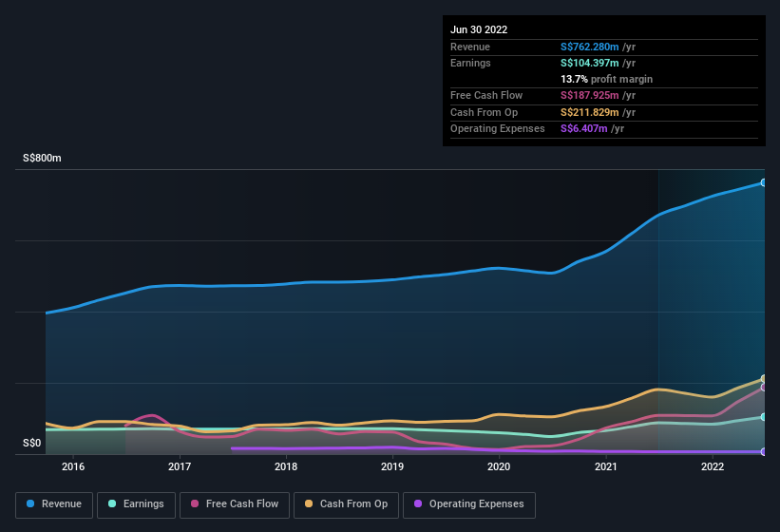780x532 pixels.
Task: Hide the Free Cash Flow legend series
Action: pyautogui.click(x=235, y=504)
